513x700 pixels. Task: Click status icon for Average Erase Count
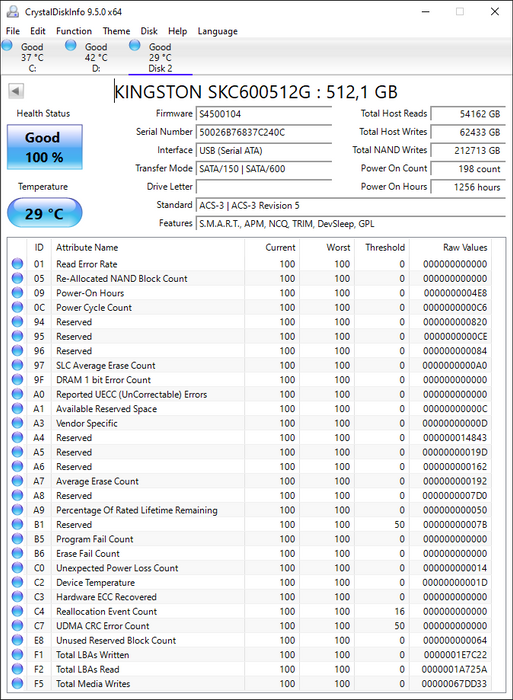point(17,481)
